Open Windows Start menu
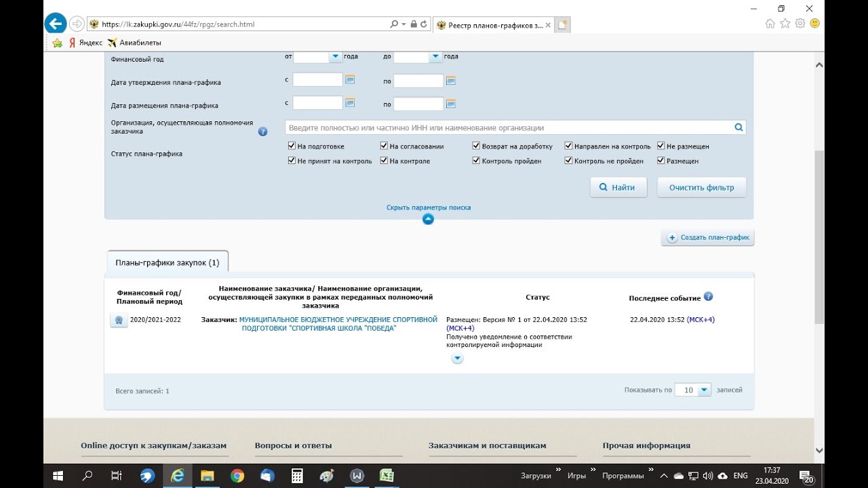This screenshot has height=488, width=868. pos(58,476)
